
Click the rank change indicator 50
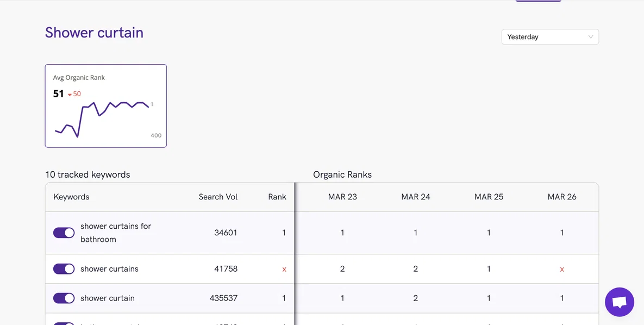[x=74, y=94]
